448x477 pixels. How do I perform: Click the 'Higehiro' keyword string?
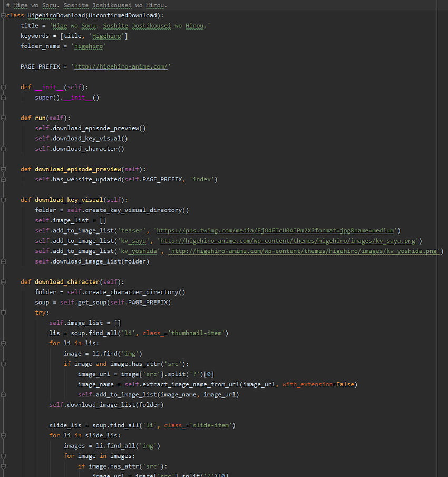pos(106,36)
